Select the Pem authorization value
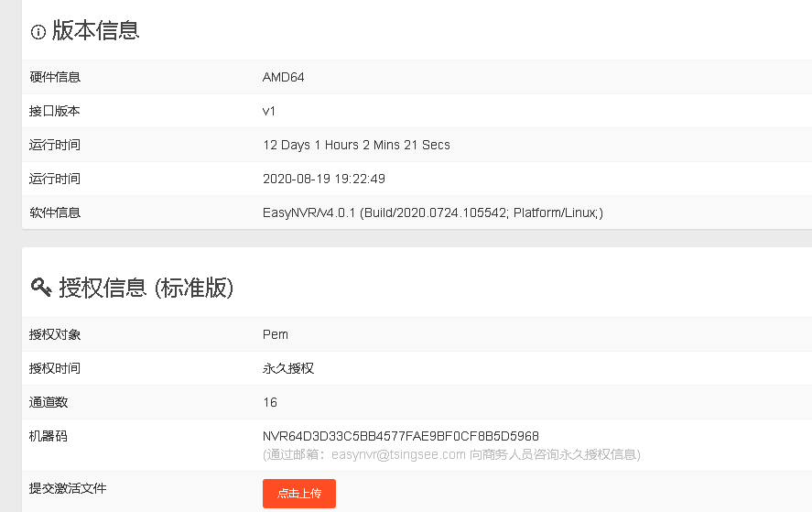 click(276, 334)
